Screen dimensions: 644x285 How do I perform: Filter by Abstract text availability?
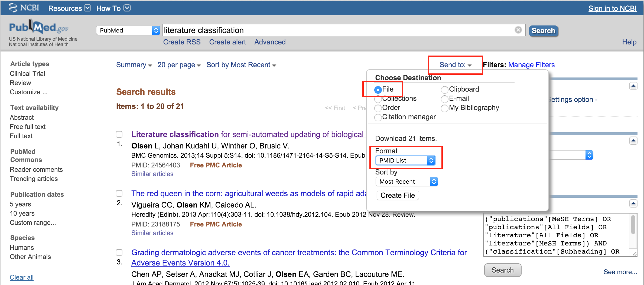point(22,118)
